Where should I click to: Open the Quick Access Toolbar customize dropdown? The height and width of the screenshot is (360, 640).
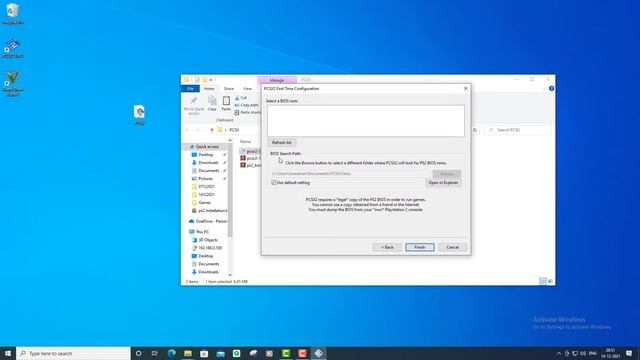coord(211,80)
